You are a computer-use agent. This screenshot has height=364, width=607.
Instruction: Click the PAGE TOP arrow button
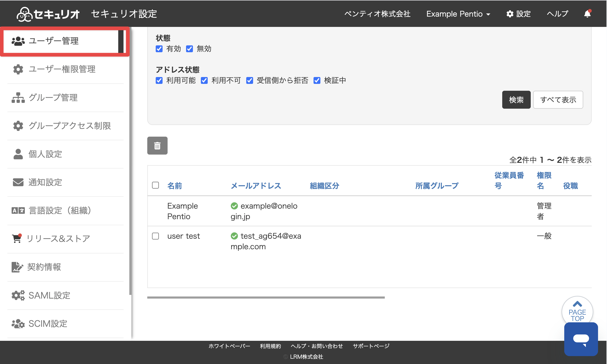pyautogui.click(x=577, y=311)
